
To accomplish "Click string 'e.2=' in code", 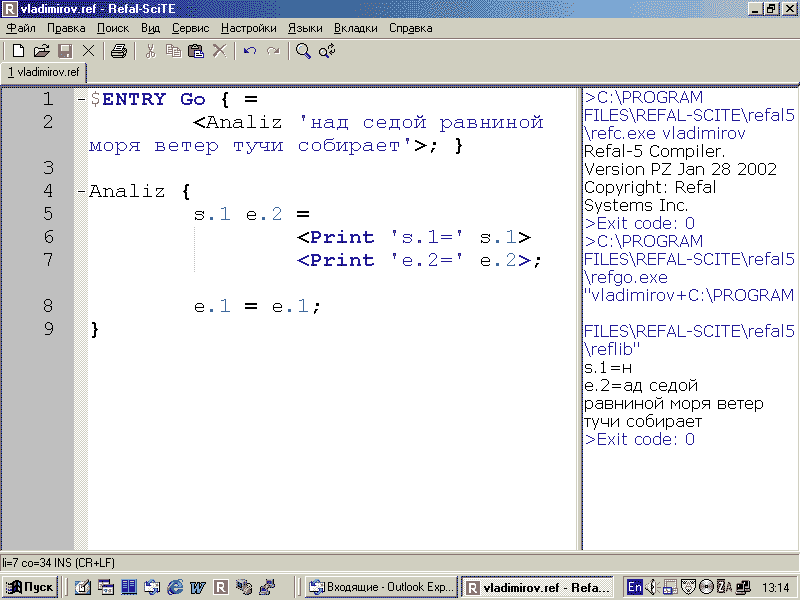I will [427, 260].
